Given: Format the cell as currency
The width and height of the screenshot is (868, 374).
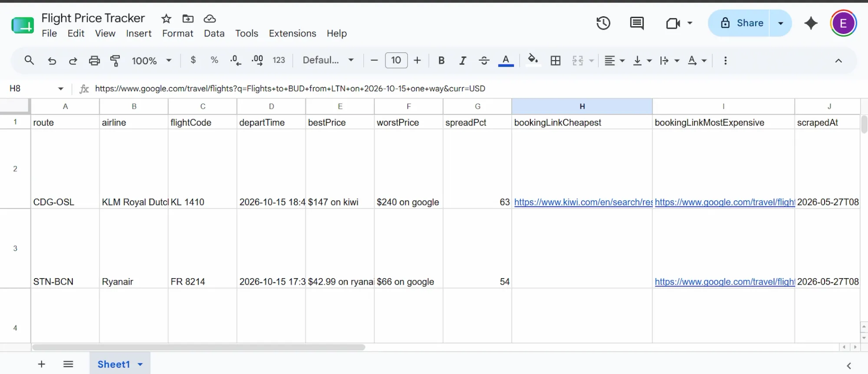Looking at the screenshot, I should pyautogui.click(x=193, y=60).
